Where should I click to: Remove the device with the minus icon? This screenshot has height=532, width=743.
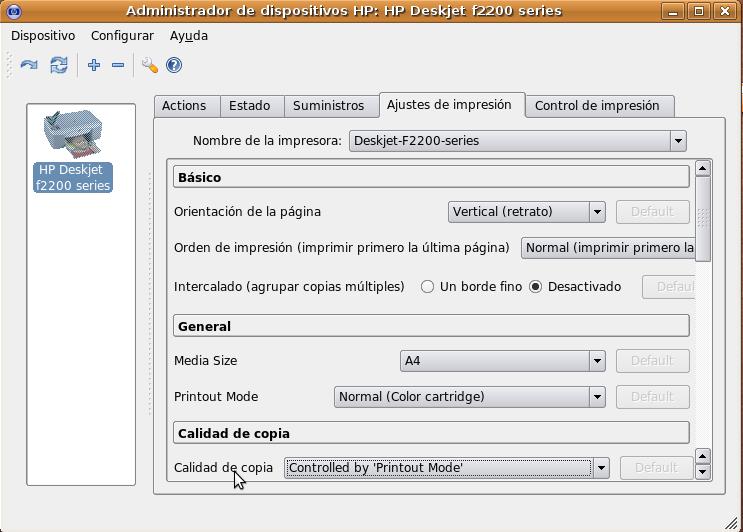(118, 65)
